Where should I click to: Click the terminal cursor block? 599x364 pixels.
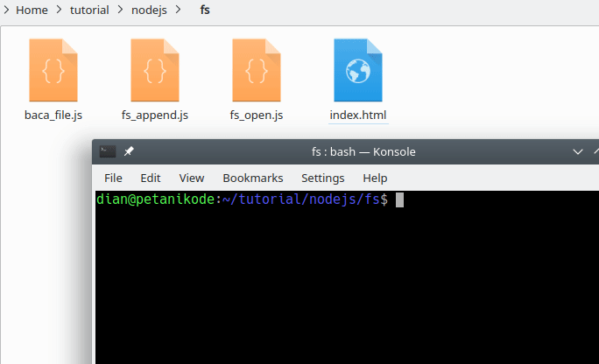click(399, 199)
